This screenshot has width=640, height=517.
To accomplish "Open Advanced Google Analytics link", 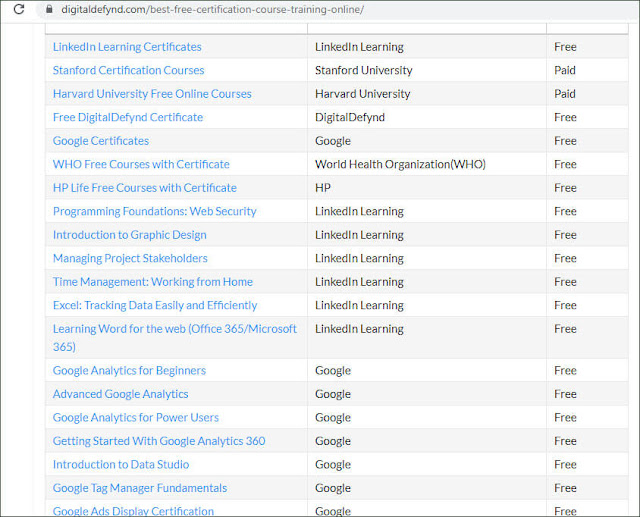I will (120, 394).
